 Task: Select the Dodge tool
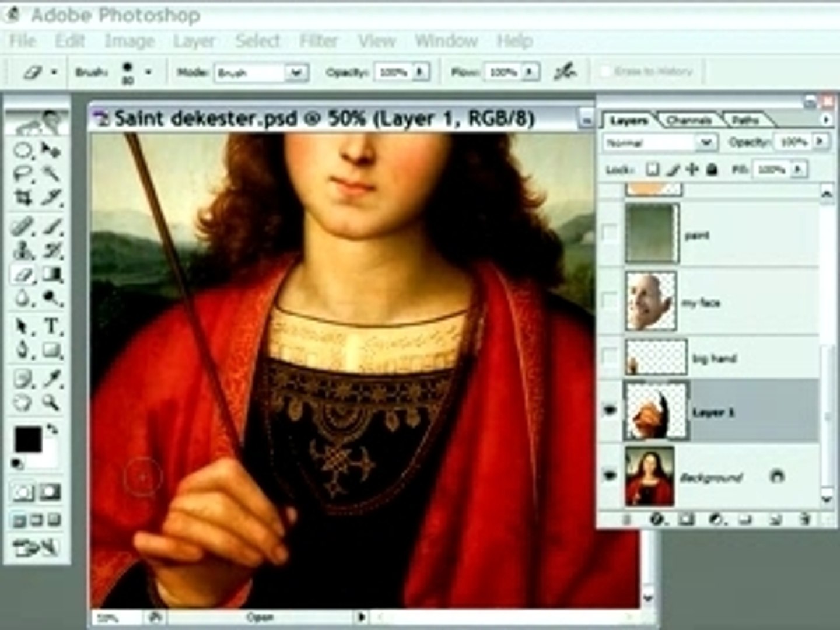[51, 298]
